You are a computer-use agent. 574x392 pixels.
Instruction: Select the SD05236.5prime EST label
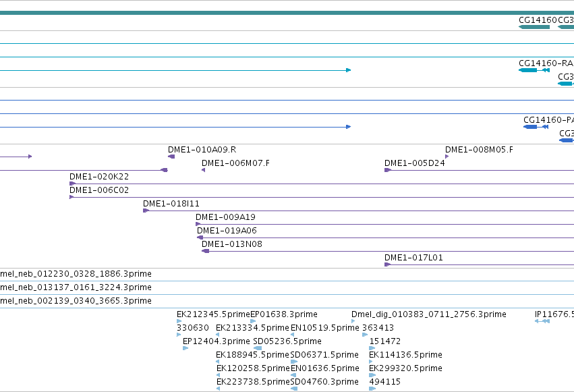click(287, 342)
